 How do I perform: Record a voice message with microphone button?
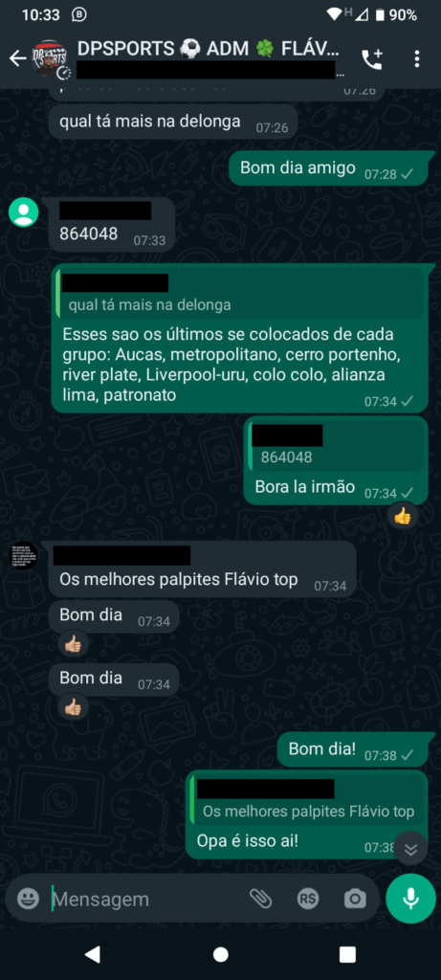point(411,899)
